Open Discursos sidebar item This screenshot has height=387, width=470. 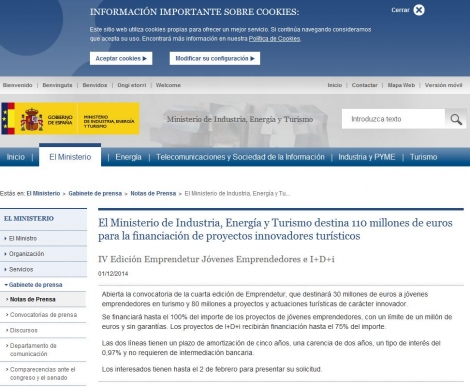pos(23,330)
